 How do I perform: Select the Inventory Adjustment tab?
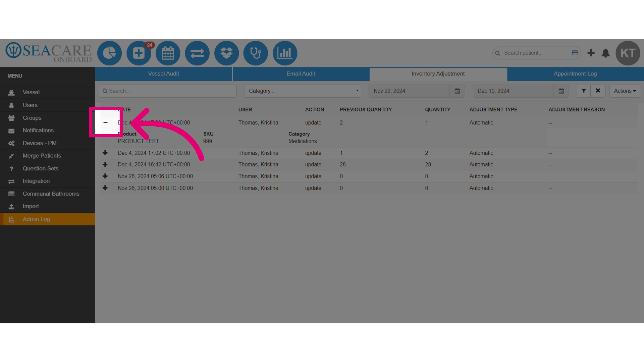[x=438, y=74]
